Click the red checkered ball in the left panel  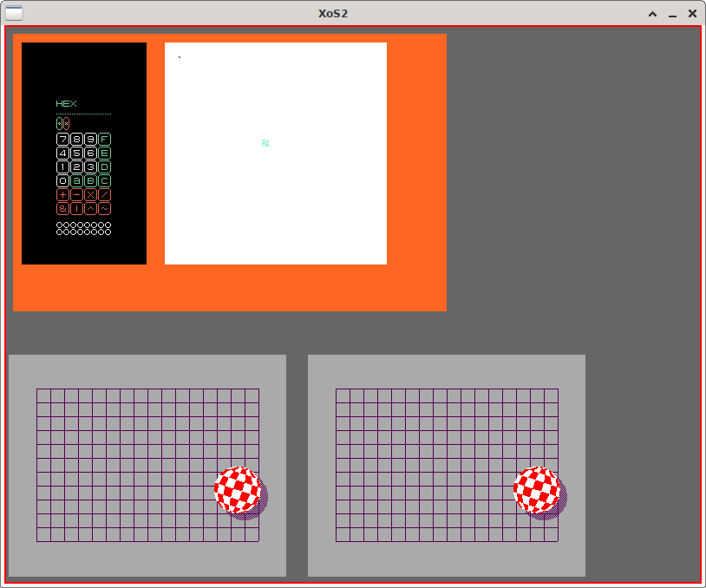pos(238,489)
